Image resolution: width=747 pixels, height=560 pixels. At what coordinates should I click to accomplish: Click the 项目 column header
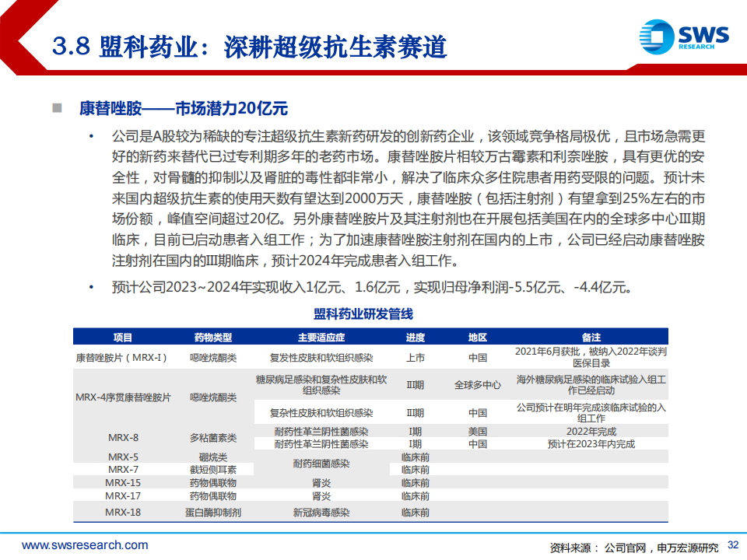(123, 337)
